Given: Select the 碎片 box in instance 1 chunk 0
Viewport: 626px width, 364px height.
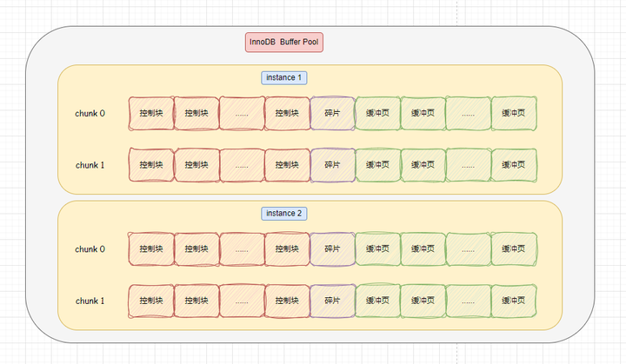Looking at the screenshot, I should (x=332, y=113).
